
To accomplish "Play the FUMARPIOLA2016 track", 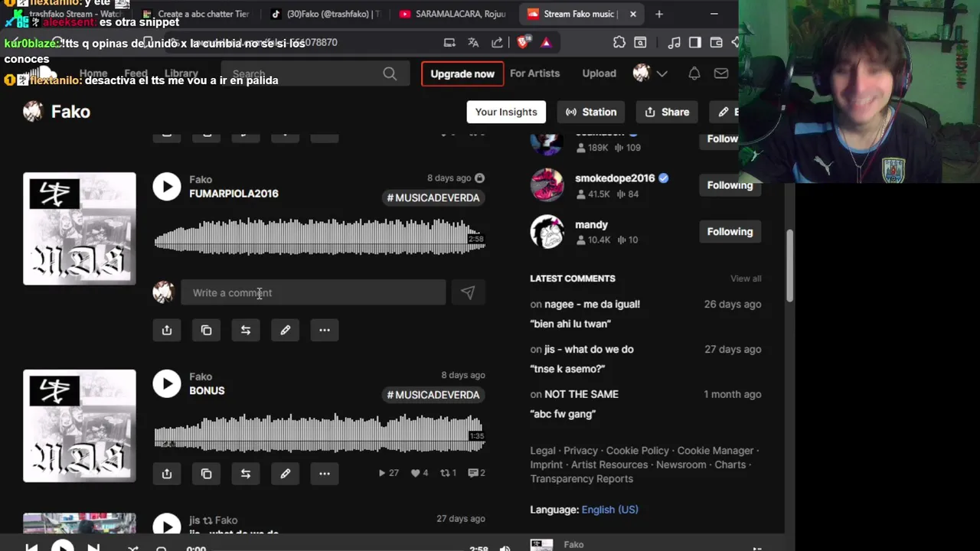I will (166, 187).
